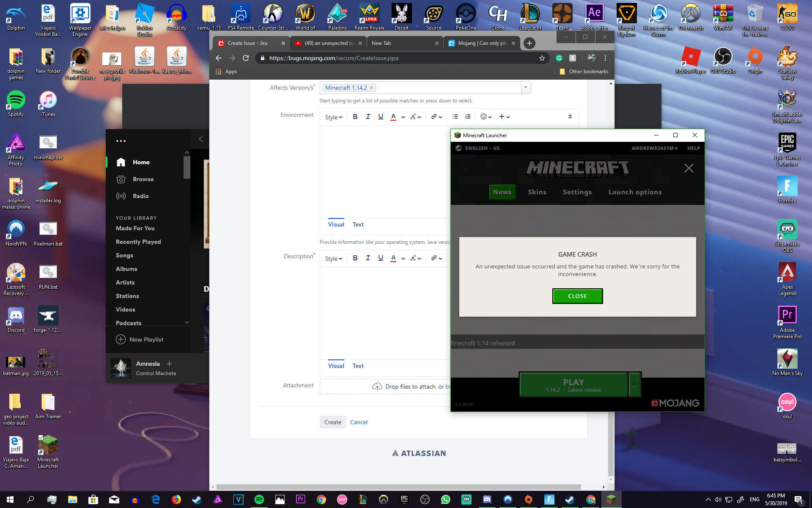
Task: Click Bold icon in Environment editor toolbar
Action: 355,117
